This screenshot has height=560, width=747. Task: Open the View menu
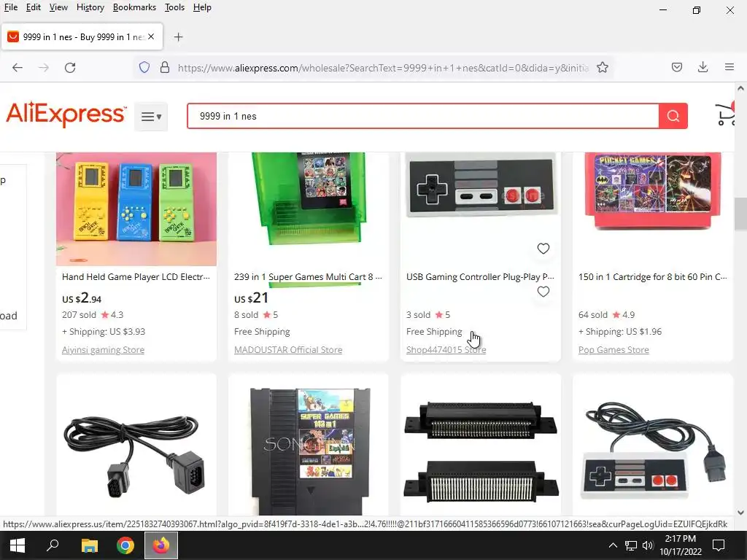pyautogui.click(x=58, y=7)
